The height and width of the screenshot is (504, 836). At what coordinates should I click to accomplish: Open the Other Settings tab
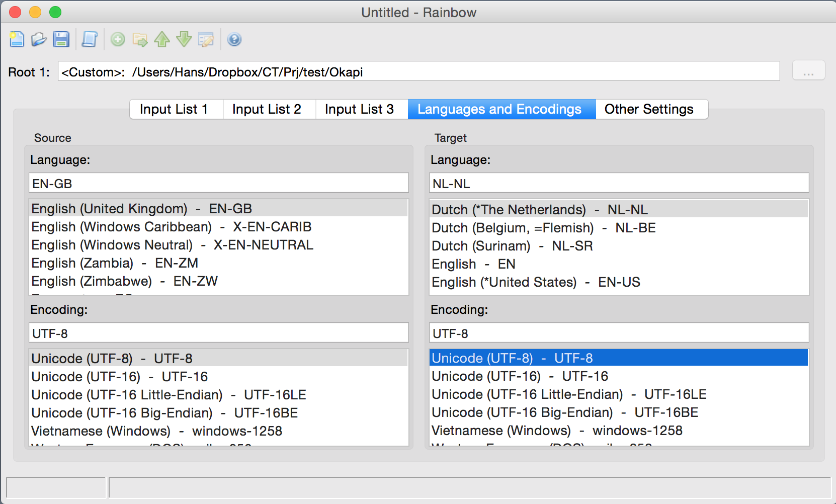tap(649, 109)
